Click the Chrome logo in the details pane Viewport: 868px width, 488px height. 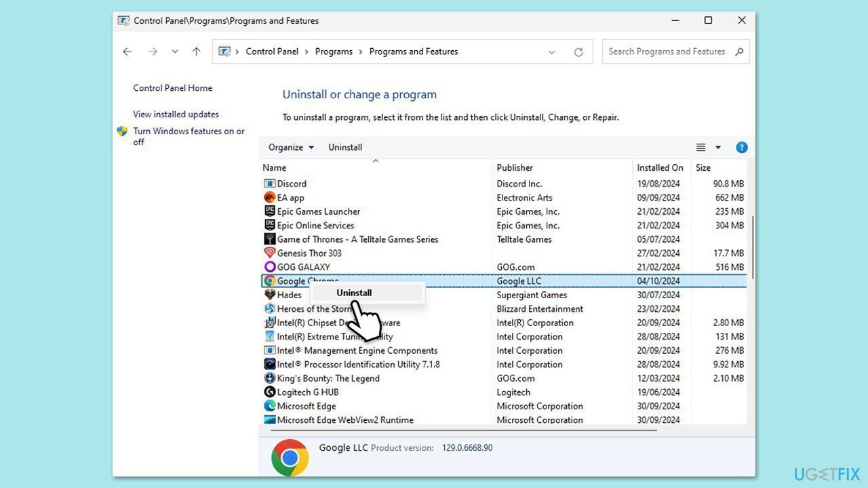tap(290, 458)
